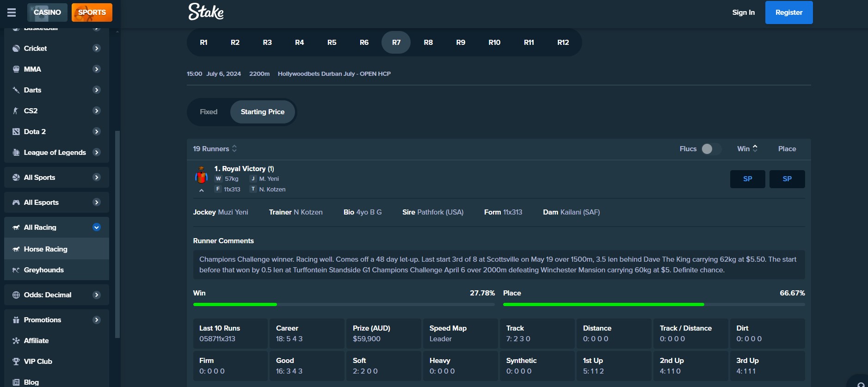The width and height of the screenshot is (868, 387).
Task: Click the Blog icon
Action: pyautogui.click(x=16, y=382)
